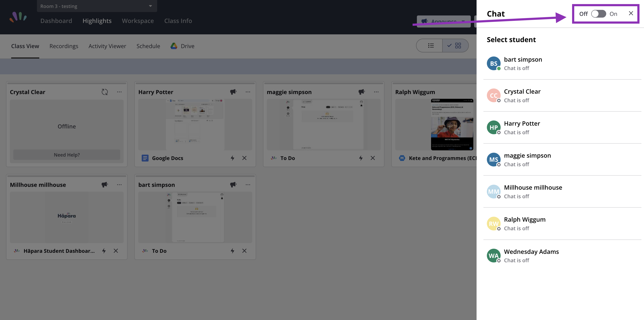Switch to the Activity Viewer tab

click(107, 46)
